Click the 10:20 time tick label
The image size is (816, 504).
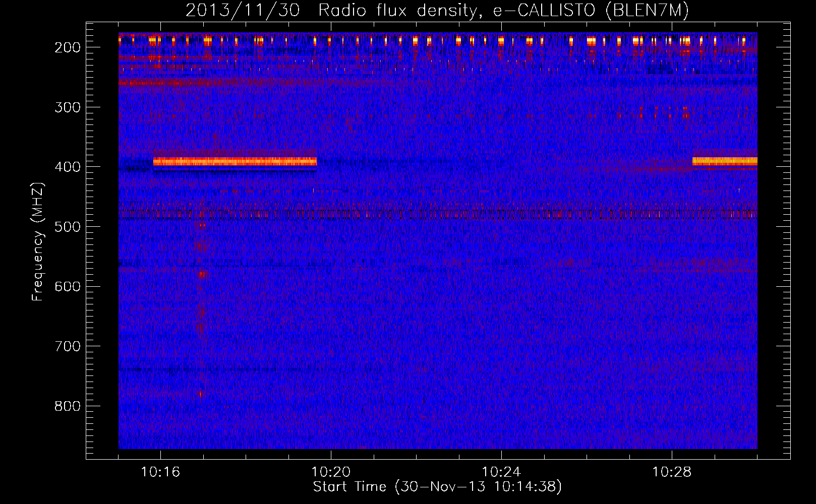coord(331,472)
